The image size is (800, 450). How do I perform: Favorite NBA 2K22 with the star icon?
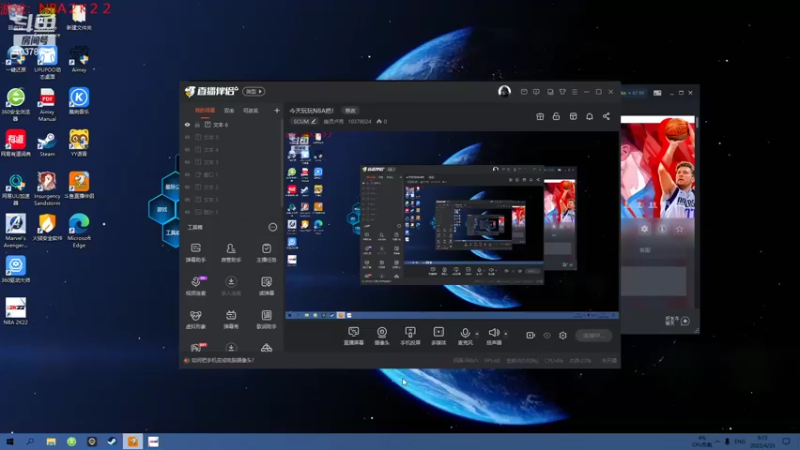point(679,229)
